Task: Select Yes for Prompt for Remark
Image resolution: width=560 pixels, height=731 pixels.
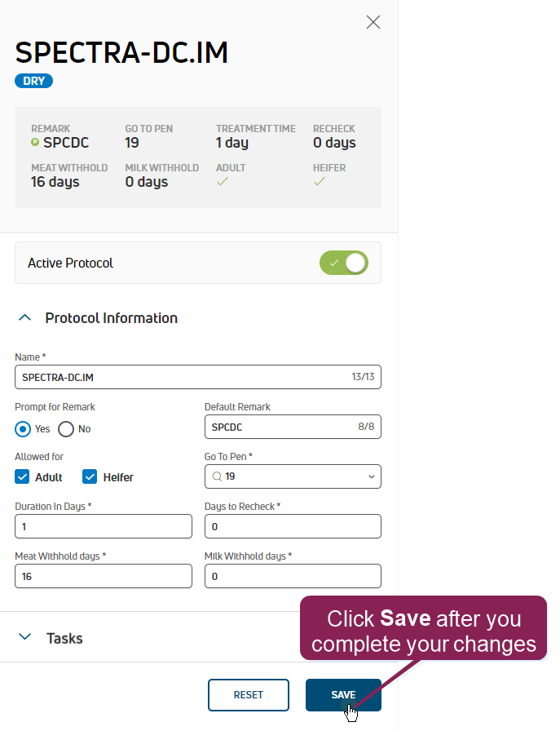Action: click(23, 429)
